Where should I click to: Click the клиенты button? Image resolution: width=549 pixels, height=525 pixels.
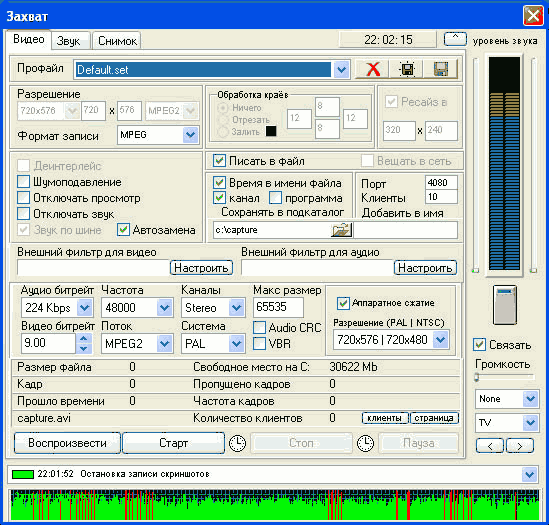coord(385,418)
